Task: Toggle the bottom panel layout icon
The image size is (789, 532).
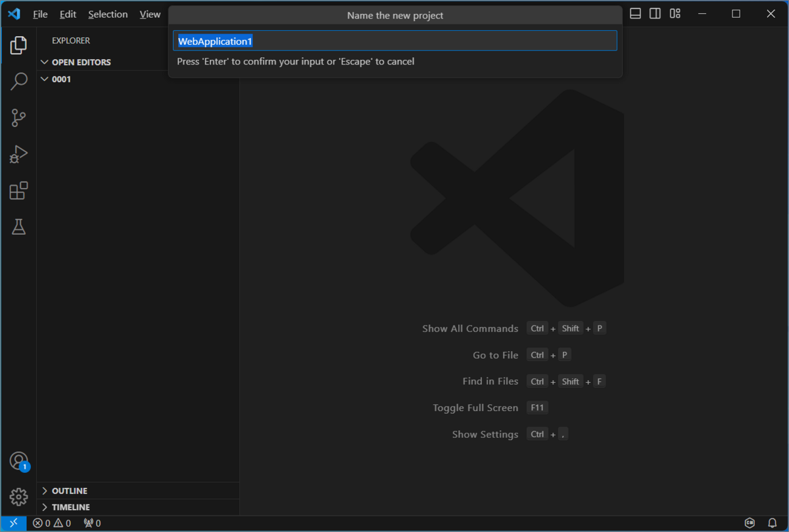Action: coord(636,14)
